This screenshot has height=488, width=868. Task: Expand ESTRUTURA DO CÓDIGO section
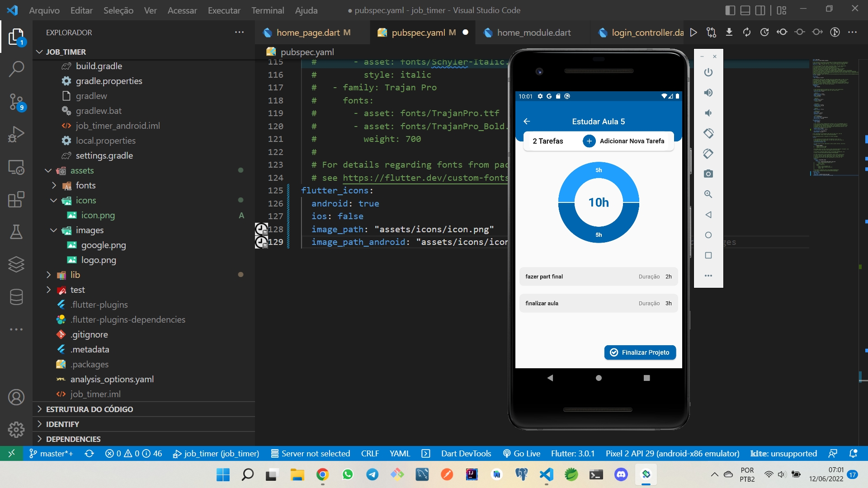pos(89,409)
